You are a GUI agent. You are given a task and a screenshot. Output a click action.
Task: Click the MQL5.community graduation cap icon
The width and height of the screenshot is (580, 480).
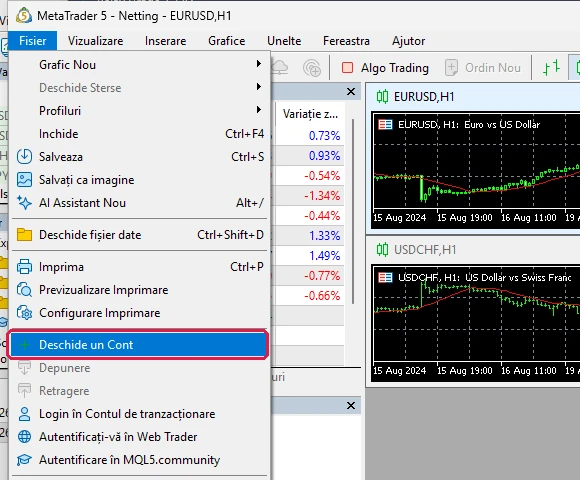tap(24, 460)
